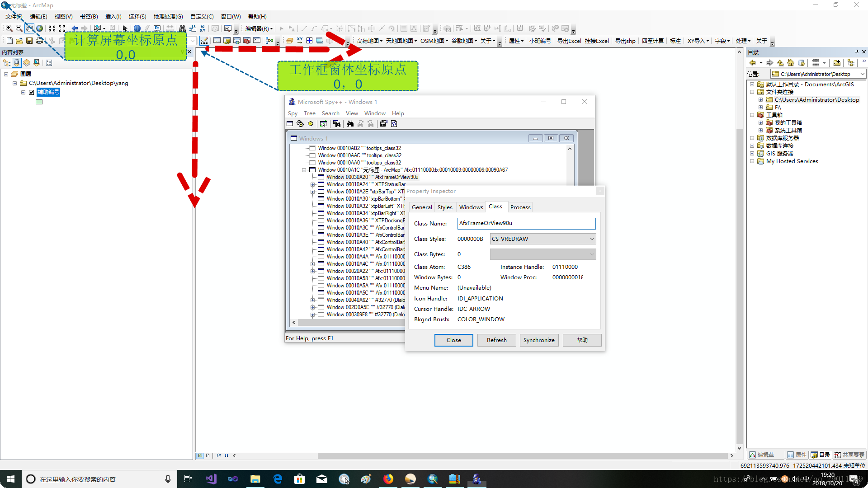The width and height of the screenshot is (868, 488).
Task: Pin the Catalog 目录 panel
Action: coord(857,52)
